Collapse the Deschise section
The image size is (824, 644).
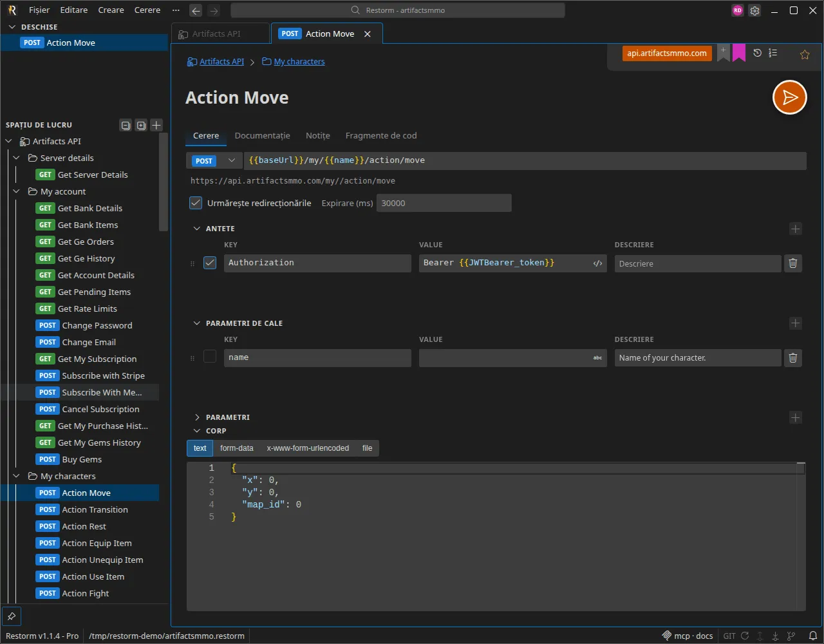pos(12,27)
